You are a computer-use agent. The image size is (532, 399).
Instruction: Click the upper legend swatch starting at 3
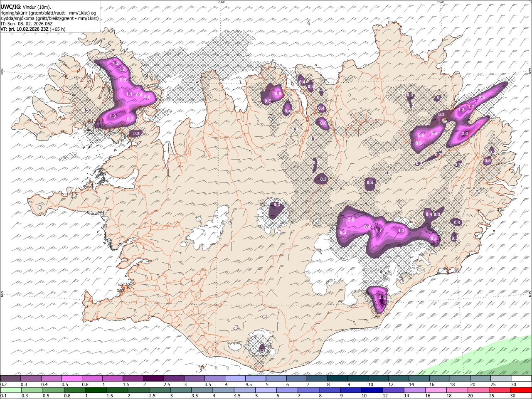coord(194,378)
